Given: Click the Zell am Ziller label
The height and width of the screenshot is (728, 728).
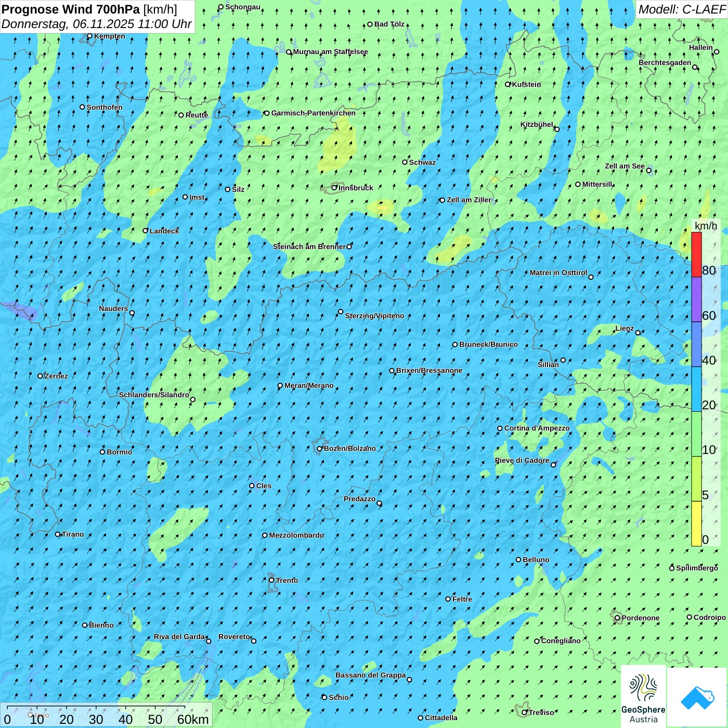Looking at the screenshot, I should [x=469, y=200].
